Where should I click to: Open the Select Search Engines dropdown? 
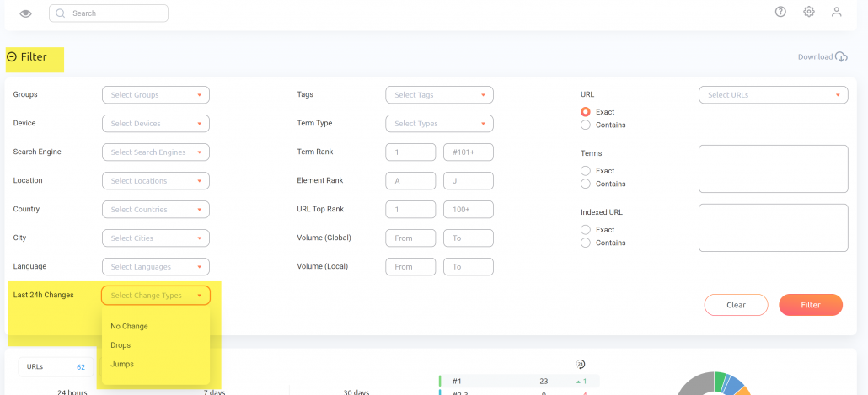click(x=156, y=152)
